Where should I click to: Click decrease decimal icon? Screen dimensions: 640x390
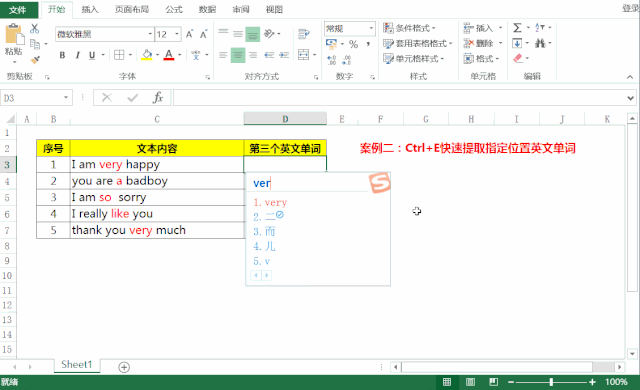(347, 60)
